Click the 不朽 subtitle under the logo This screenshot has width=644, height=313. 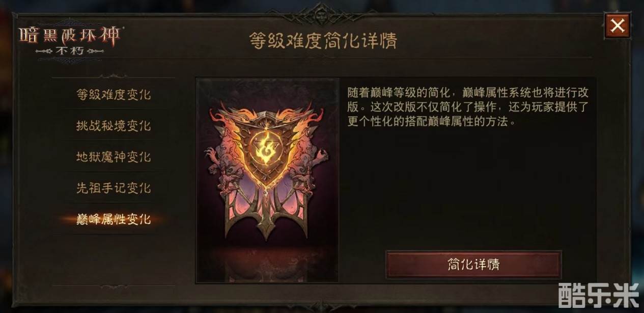point(70,51)
